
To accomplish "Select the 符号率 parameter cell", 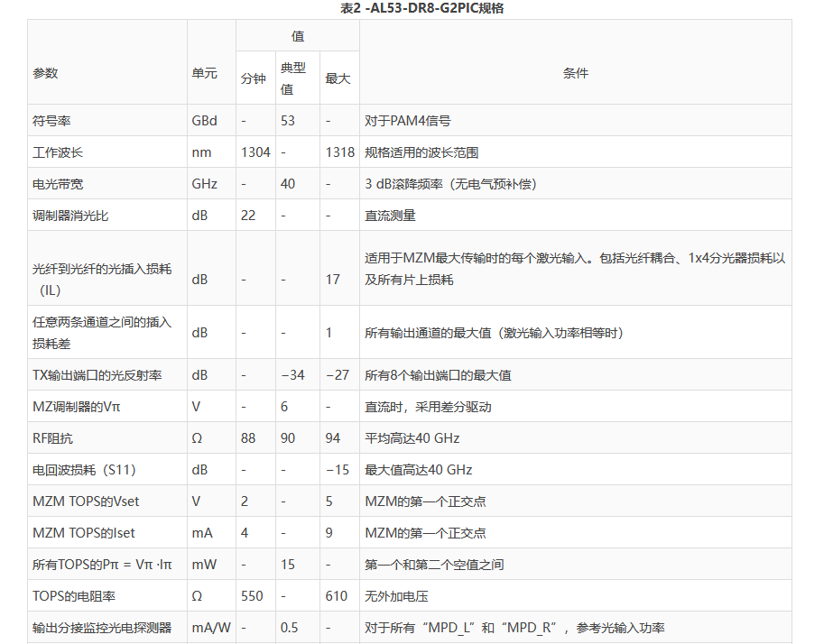I will pos(52,121).
